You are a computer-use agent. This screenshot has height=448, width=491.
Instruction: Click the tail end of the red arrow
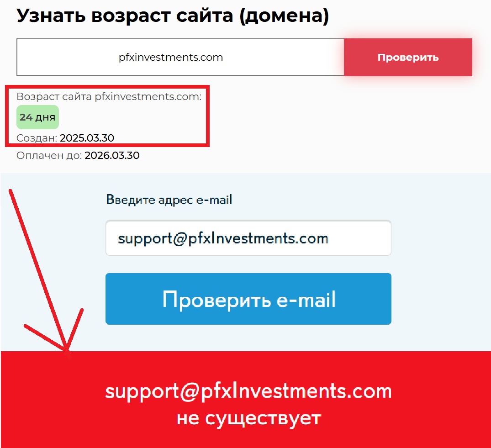11,191
